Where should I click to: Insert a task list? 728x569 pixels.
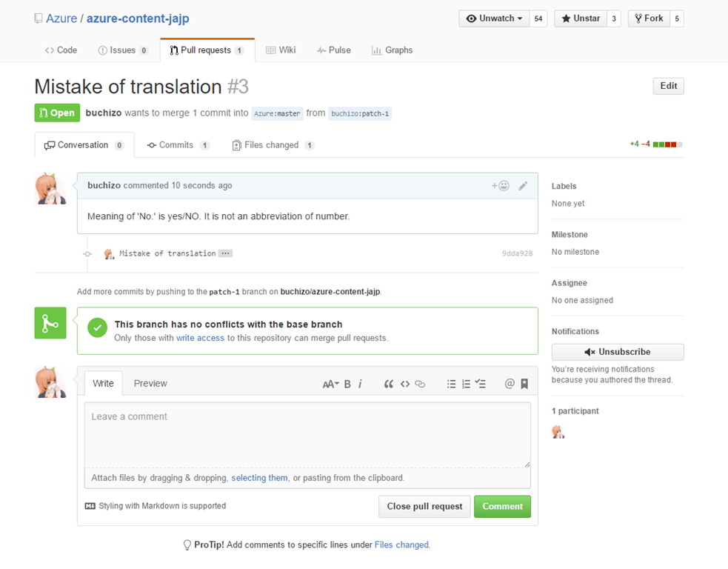point(481,384)
